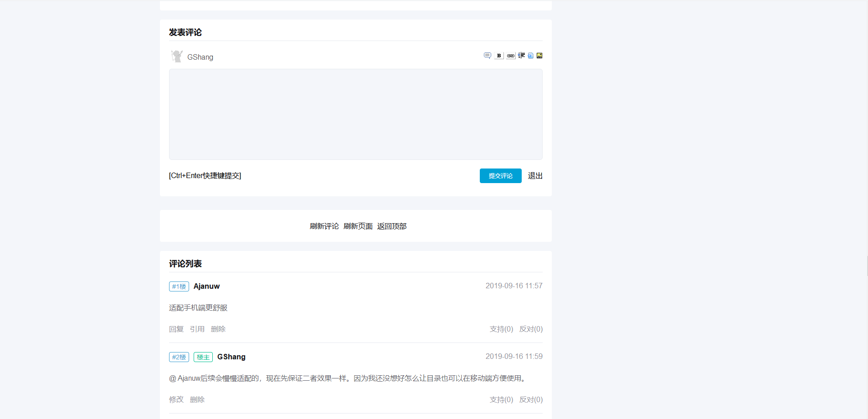868x419 pixels.
Task: Insert code block using the code icon
Action: pos(530,56)
